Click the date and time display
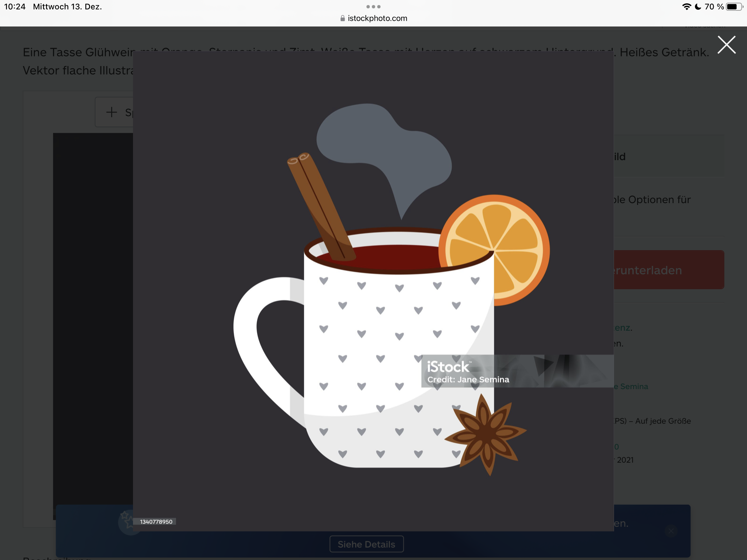 pyautogui.click(x=53, y=7)
